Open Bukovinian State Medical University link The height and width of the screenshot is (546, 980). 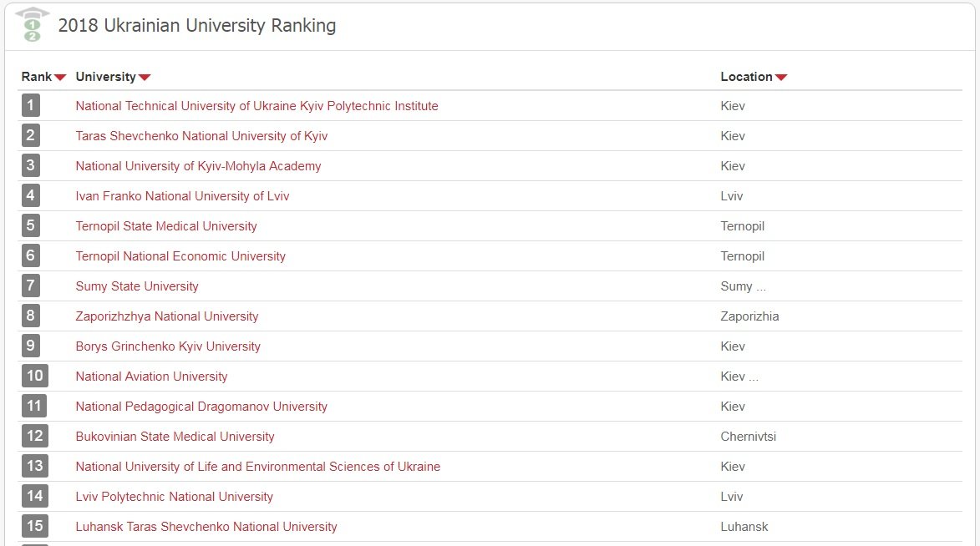click(x=175, y=436)
